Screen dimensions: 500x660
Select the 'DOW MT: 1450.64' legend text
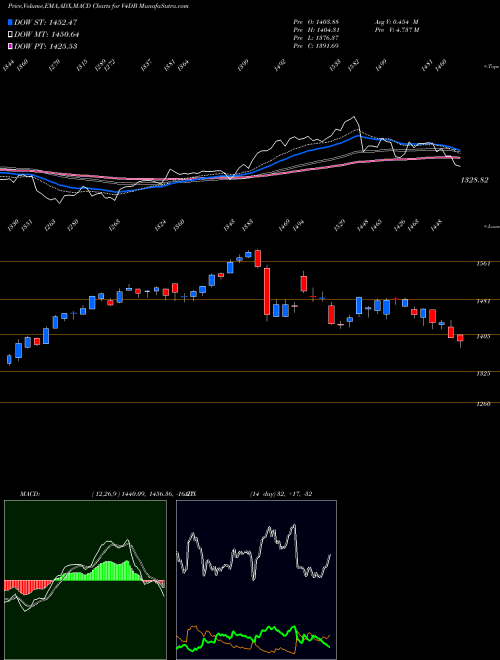pyautogui.click(x=47, y=35)
